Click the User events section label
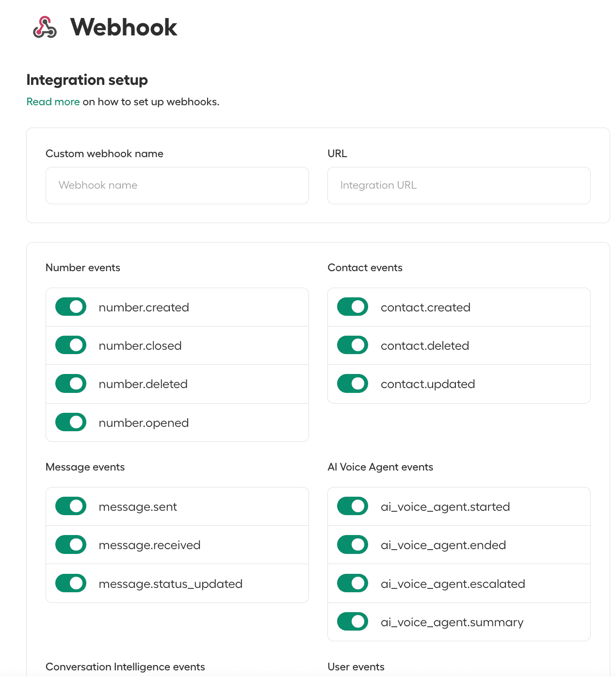This screenshot has width=616, height=682. click(356, 667)
